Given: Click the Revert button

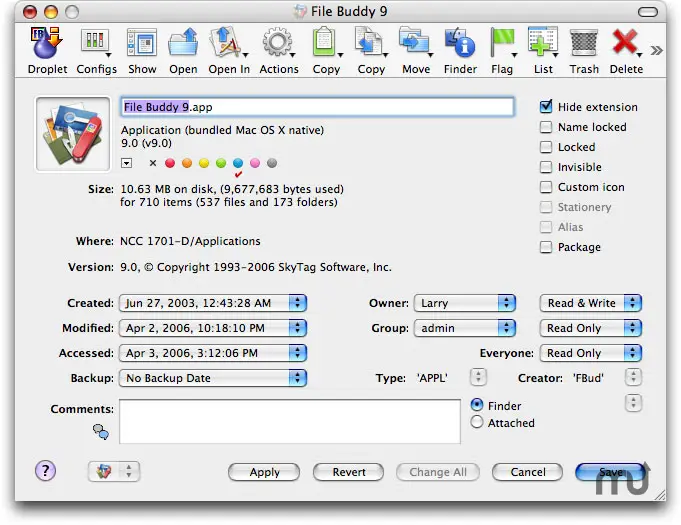Looking at the screenshot, I should [x=348, y=472].
